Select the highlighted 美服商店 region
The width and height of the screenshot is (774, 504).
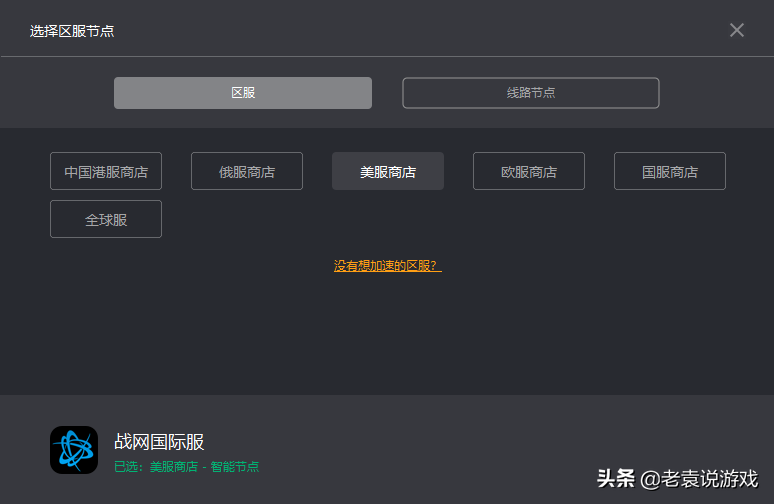click(388, 171)
